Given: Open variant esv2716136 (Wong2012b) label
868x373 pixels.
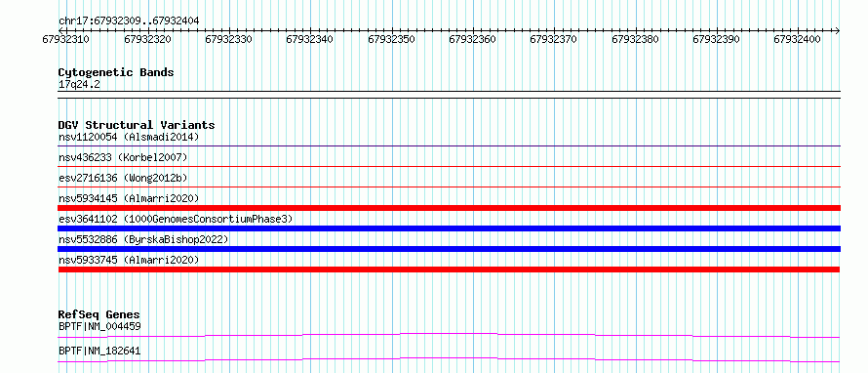Looking at the screenshot, I should tap(123, 178).
